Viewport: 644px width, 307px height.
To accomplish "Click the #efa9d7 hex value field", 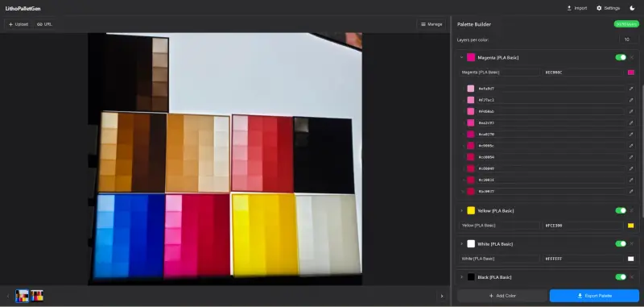I will click(x=551, y=89).
